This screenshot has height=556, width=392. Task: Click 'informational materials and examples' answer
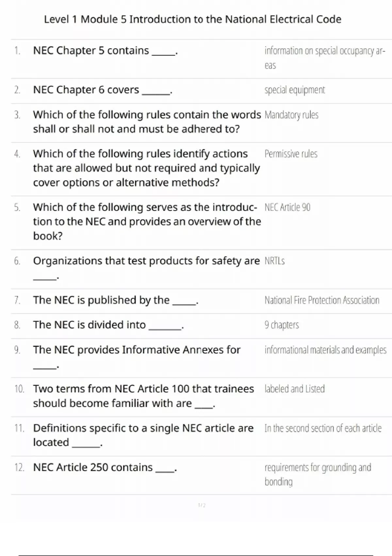coord(325,350)
